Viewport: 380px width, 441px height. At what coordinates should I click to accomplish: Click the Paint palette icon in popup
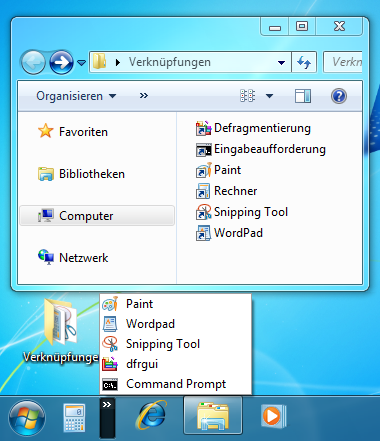(x=110, y=304)
